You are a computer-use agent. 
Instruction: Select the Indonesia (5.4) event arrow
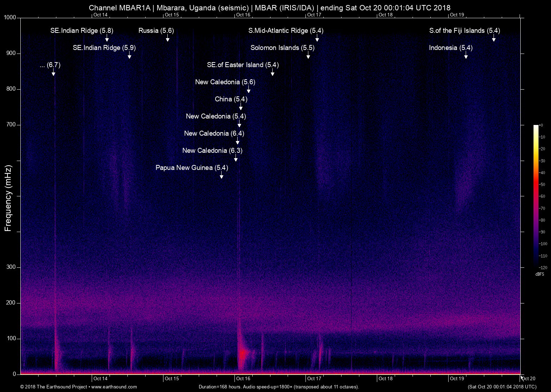tap(450, 47)
